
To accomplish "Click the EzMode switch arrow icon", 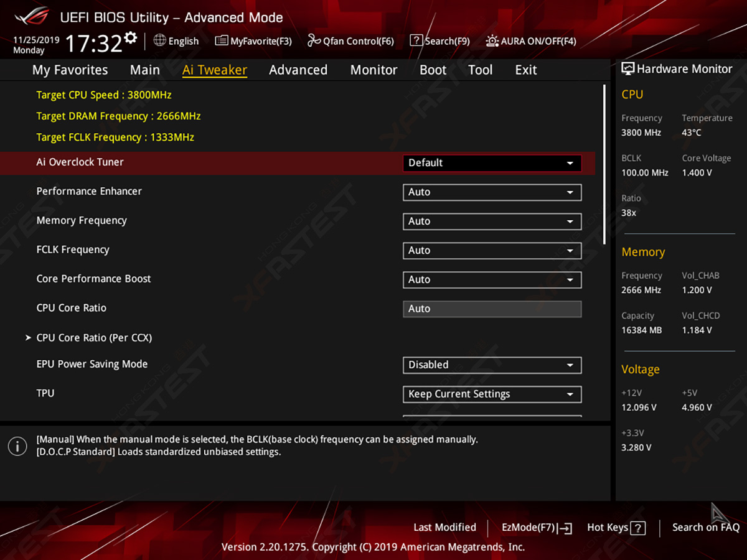I will pos(565,528).
